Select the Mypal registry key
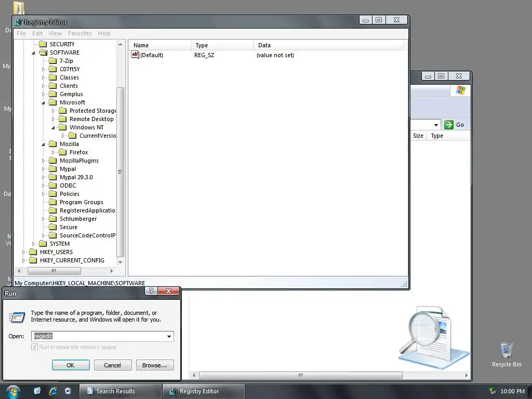 (x=68, y=169)
